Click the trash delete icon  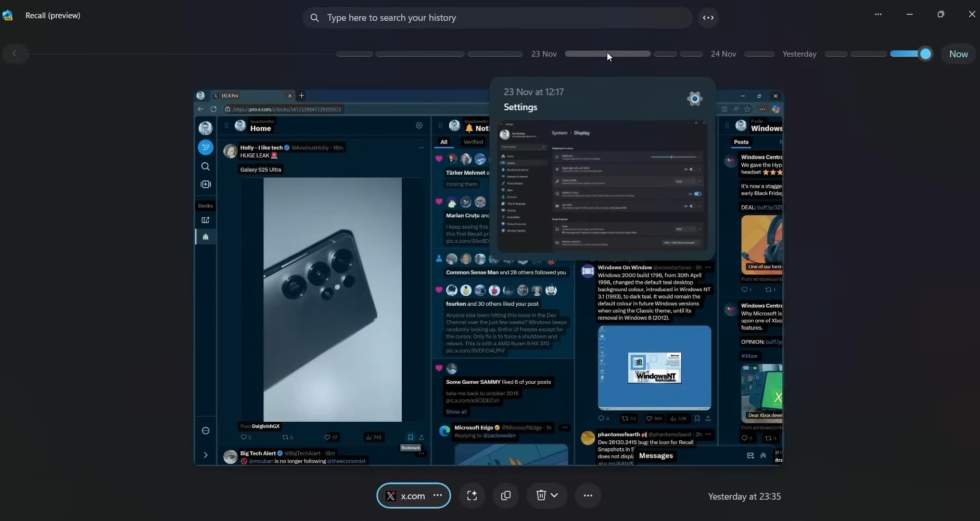541,496
